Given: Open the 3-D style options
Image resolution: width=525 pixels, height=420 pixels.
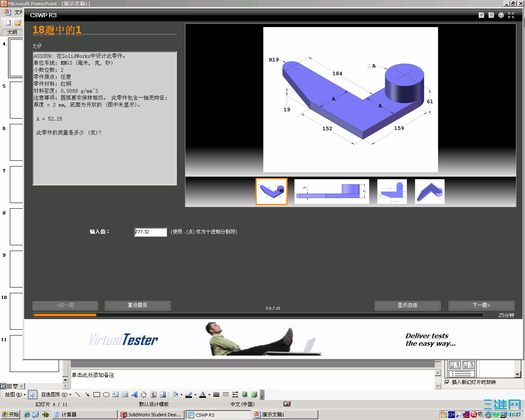Looking at the screenshot, I should [254, 395].
